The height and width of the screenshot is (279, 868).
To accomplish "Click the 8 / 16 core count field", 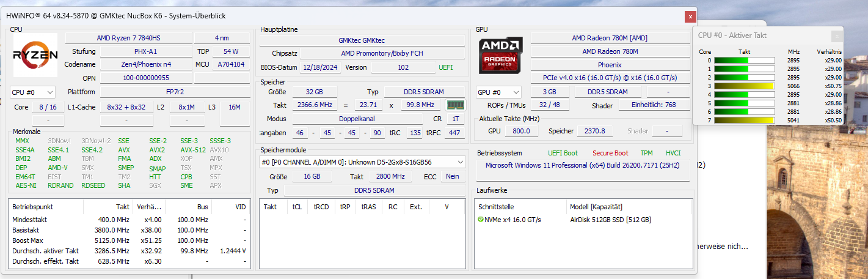I will pyautogui.click(x=48, y=107).
